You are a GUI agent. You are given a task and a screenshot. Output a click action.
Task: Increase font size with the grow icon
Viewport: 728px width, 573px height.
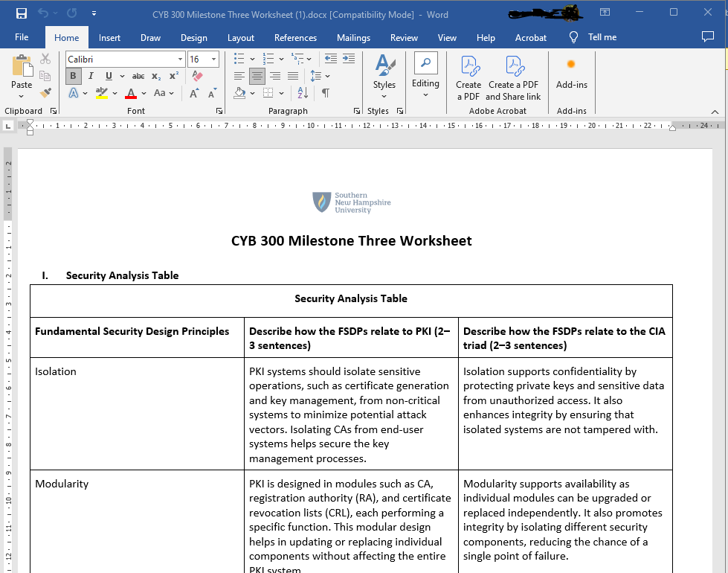pos(195,93)
